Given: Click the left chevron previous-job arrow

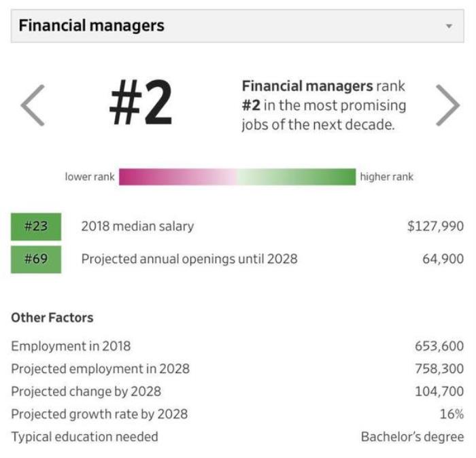Looking at the screenshot, I should (x=32, y=105).
